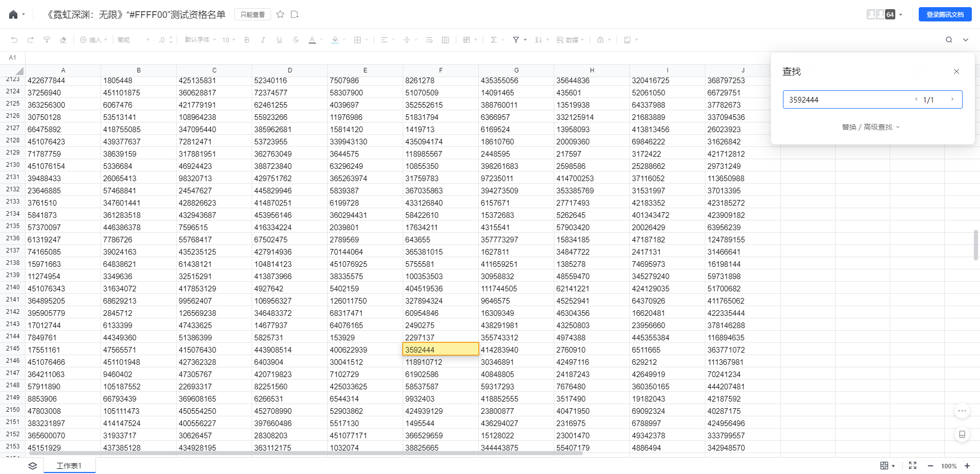The width and height of the screenshot is (980, 474).
Task: Open the borders tool
Action: click(x=357, y=40)
